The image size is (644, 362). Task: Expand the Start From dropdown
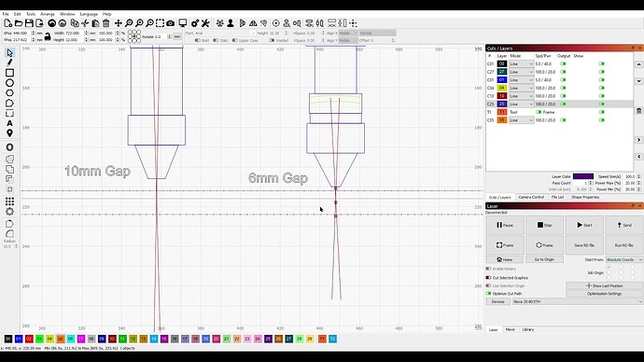(624, 259)
